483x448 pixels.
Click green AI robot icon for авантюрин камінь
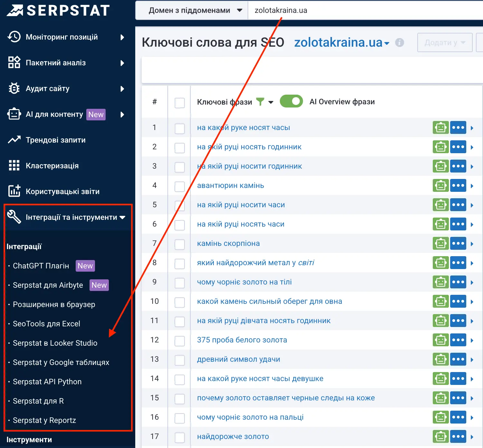pos(440,185)
